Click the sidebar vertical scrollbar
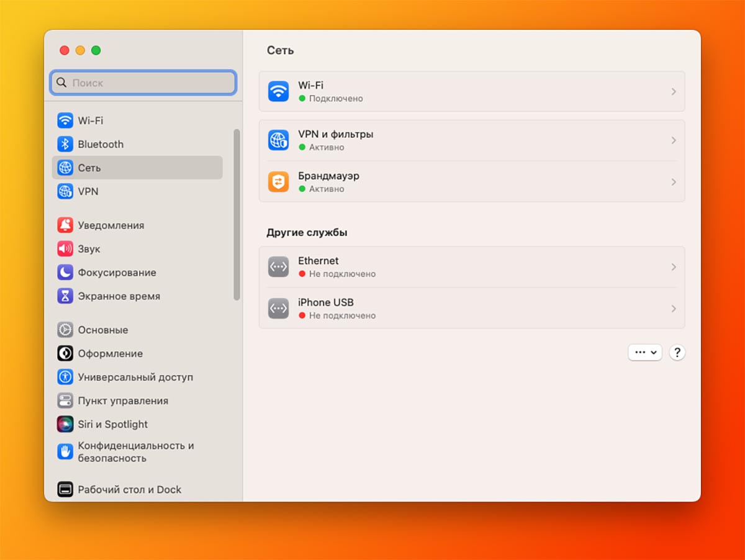The width and height of the screenshot is (745, 560). coord(237,214)
